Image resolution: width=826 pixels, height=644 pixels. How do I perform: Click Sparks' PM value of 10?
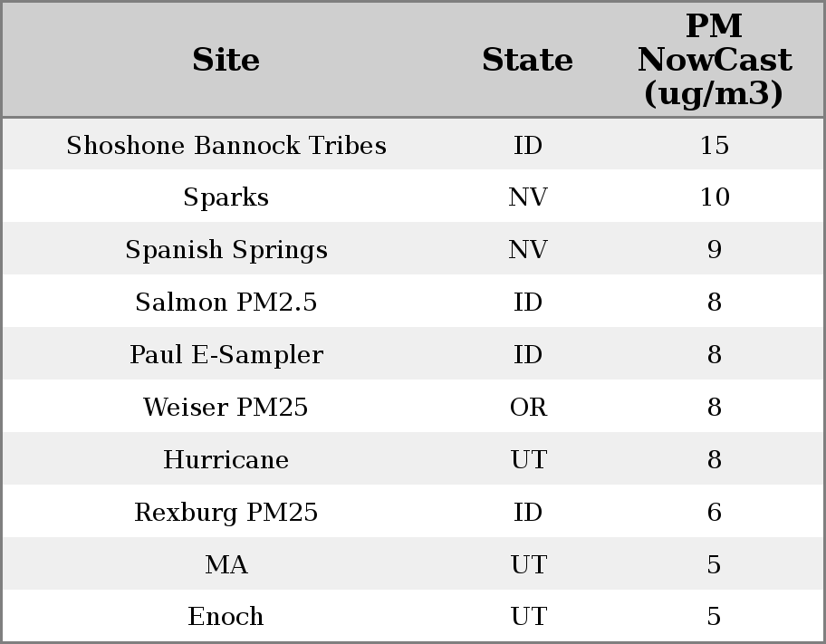tap(714, 197)
